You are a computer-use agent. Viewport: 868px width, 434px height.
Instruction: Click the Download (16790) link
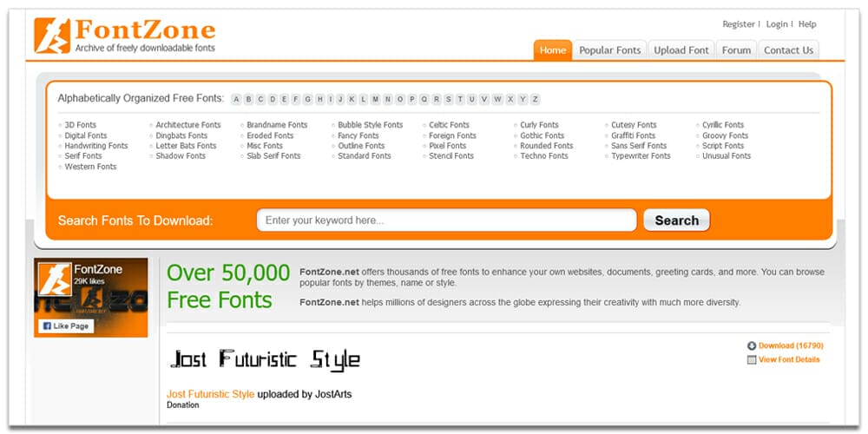[791, 346]
